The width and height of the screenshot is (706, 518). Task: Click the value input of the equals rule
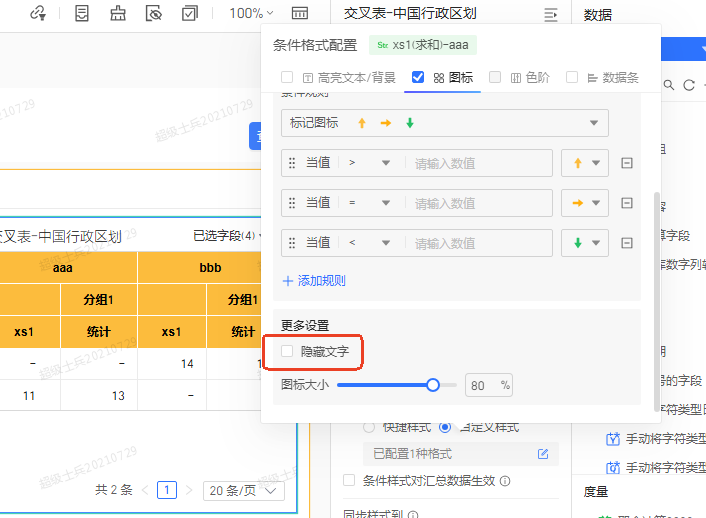(480, 203)
